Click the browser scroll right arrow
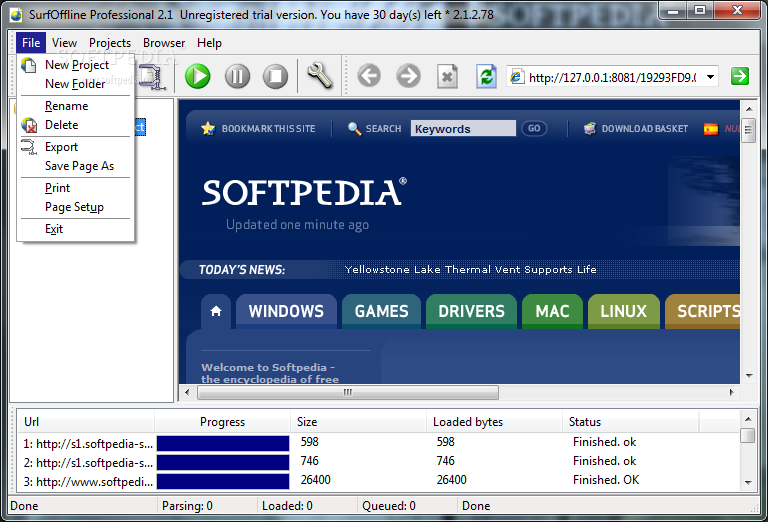This screenshot has height=522, width=768. tap(732, 392)
